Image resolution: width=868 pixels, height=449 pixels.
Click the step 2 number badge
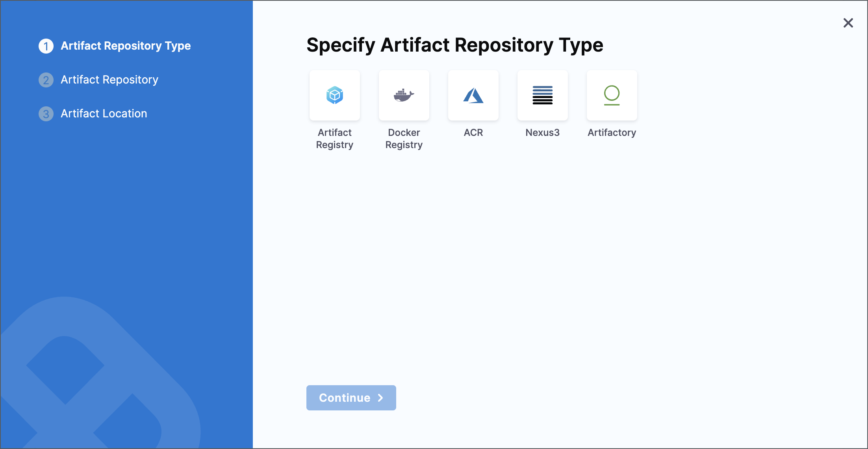pos(46,80)
